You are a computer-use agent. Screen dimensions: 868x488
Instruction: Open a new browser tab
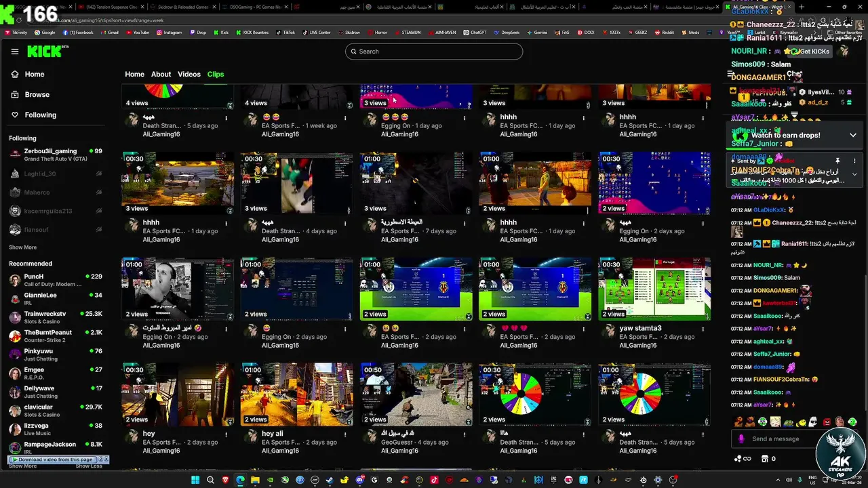coord(802,7)
